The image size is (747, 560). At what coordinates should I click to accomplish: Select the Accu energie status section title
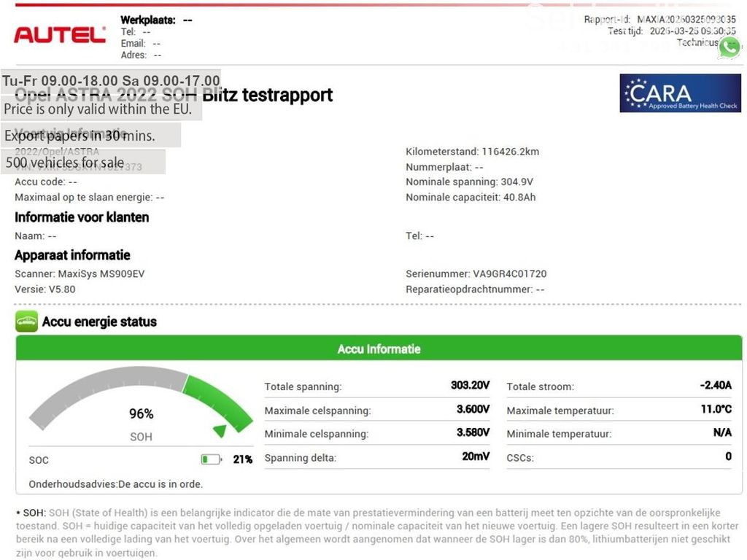[99, 322]
